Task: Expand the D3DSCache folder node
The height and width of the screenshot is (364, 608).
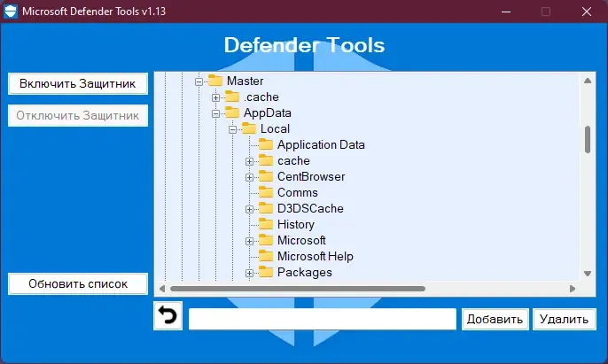Action: (250, 209)
